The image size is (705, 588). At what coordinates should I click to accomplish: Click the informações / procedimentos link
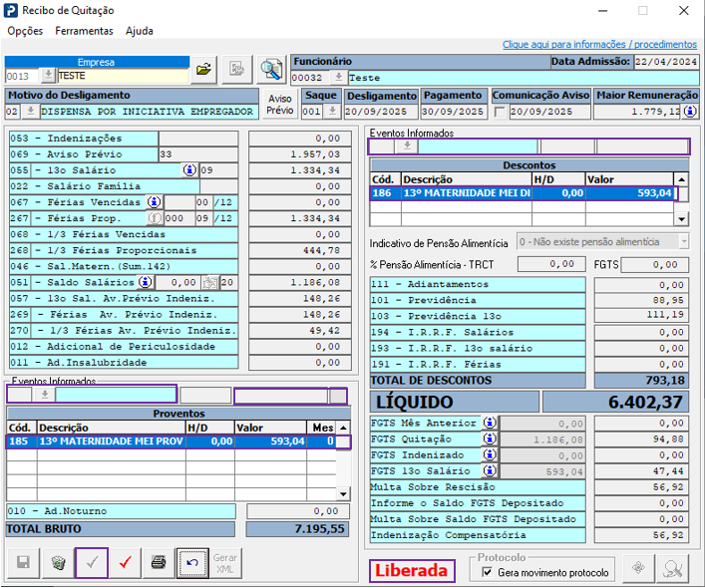(x=599, y=45)
